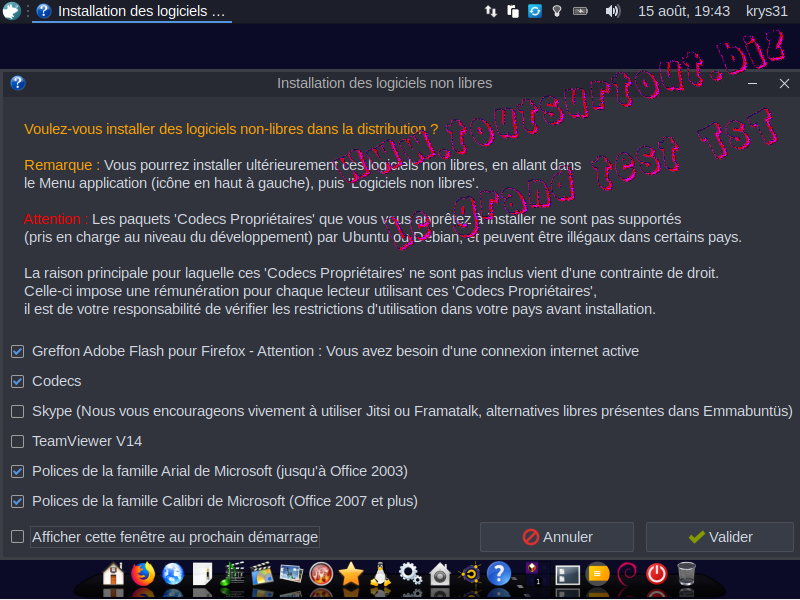The image size is (800, 600).
Task: Uncheck the Arial fonts family checkbox
Action: click(18, 471)
